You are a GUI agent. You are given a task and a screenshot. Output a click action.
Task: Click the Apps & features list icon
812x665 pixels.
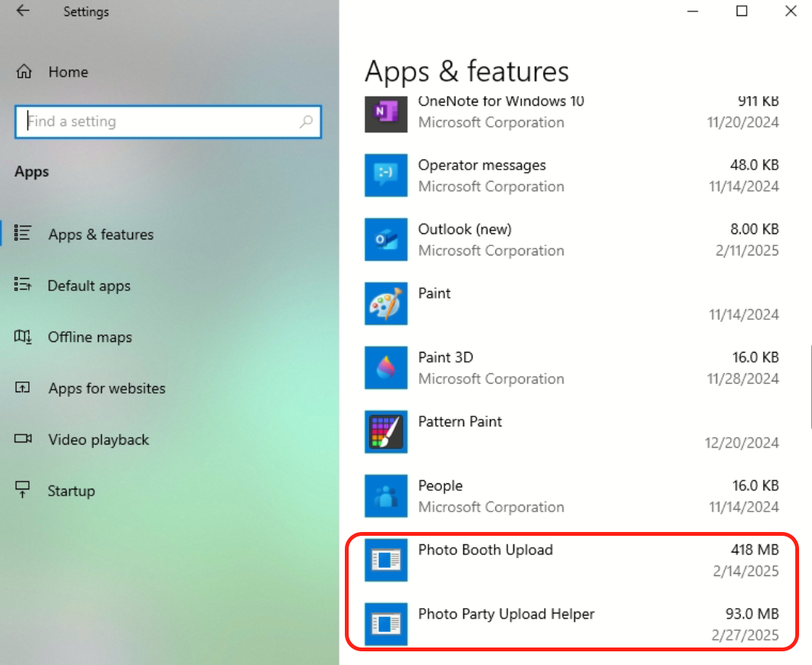pos(22,233)
